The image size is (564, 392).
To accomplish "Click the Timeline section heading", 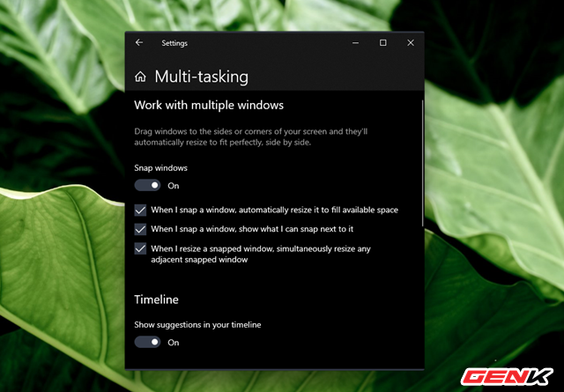I will pos(156,300).
